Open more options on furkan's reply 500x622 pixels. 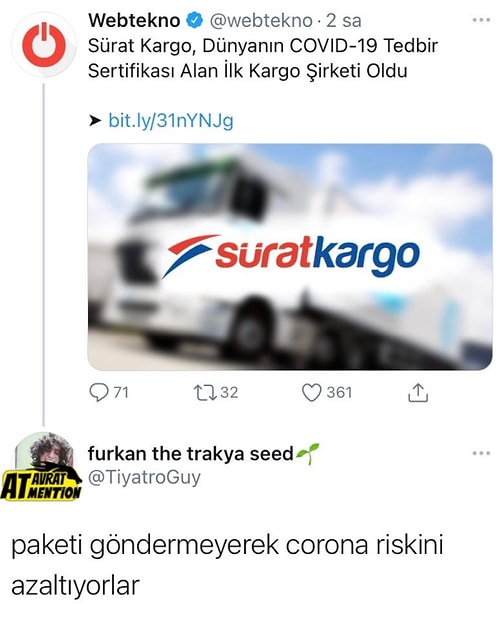[481, 453]
